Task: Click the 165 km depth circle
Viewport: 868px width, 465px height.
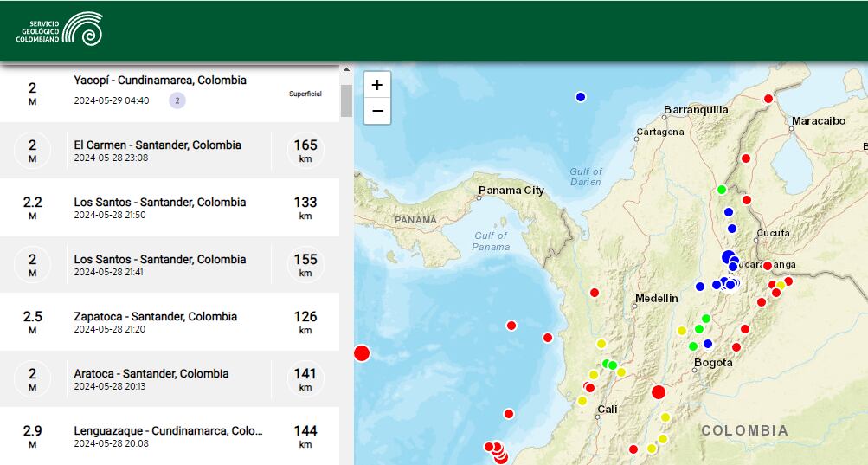Action: point(305,151)
